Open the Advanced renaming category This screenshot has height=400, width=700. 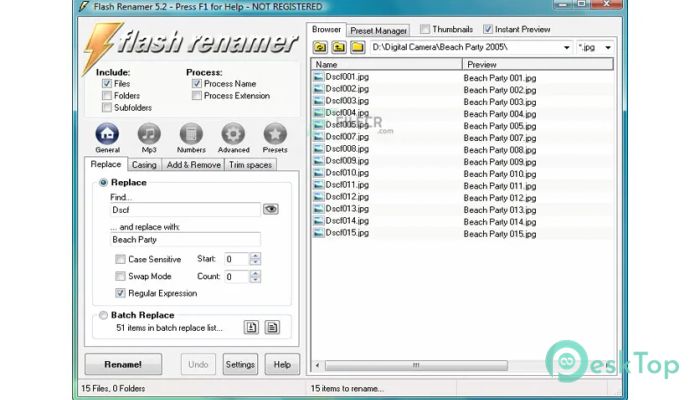click(x=233, y=138)
